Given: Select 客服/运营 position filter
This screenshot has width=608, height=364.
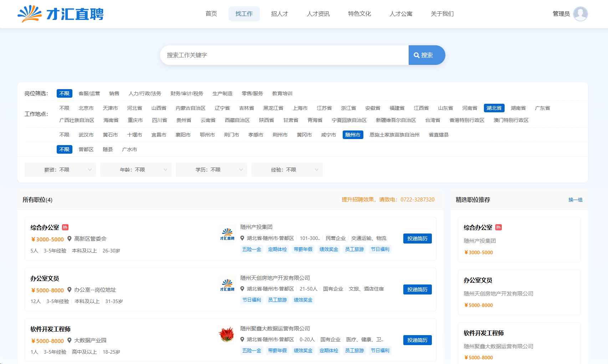Looking at the screenshot, I should click(89, 93).
